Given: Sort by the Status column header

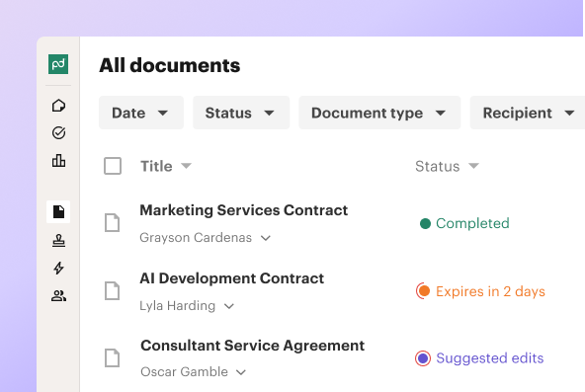Looking at the screenshot, I should click(x=447, y=166).
